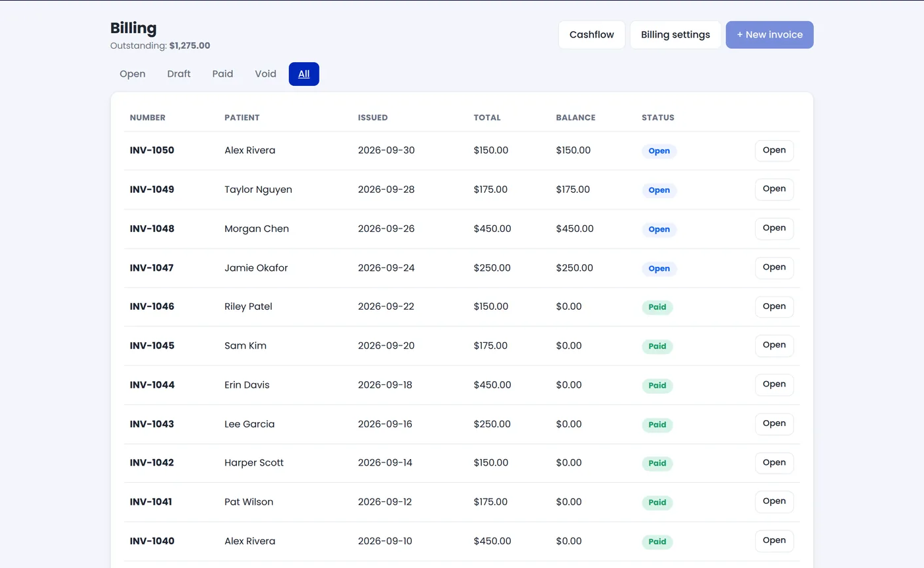Viewport: 924px width, 568px height.
Task: Switch to the Void filter tab
Action: (265, 74)
